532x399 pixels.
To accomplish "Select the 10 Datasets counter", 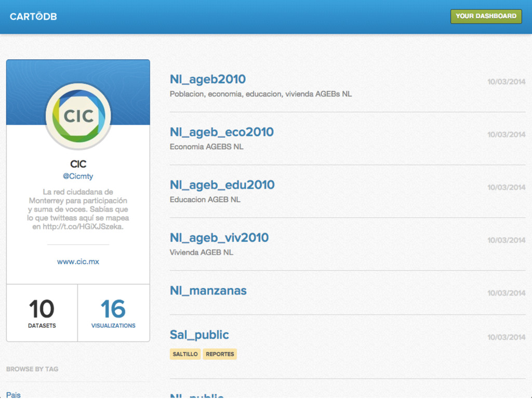I will (x=42, y=313).
